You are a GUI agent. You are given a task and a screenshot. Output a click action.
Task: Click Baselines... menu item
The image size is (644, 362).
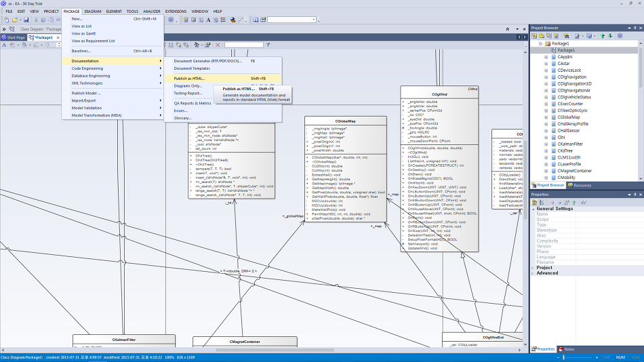point(113,51)
